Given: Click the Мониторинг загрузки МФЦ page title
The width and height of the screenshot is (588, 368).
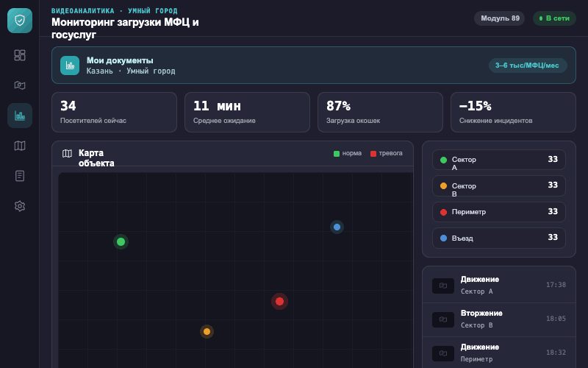Looking at the screenshot, I should point(125,28).
